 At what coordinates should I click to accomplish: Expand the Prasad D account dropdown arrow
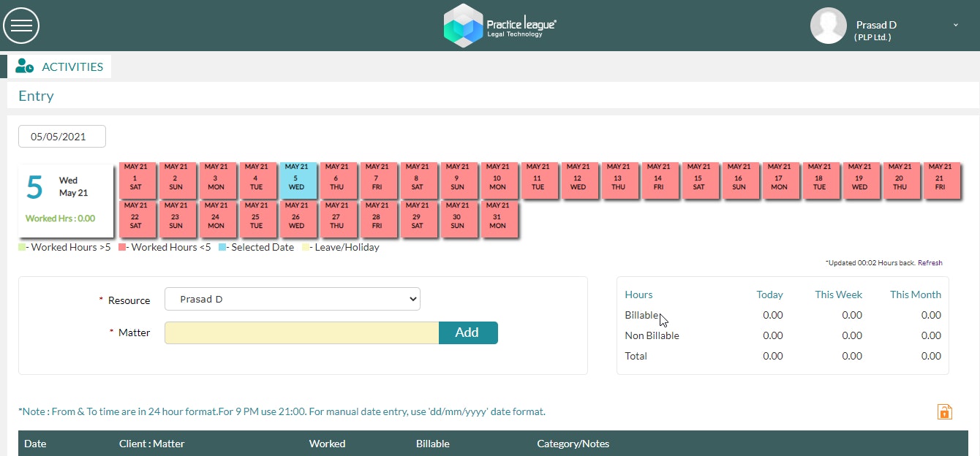(955, 25)
